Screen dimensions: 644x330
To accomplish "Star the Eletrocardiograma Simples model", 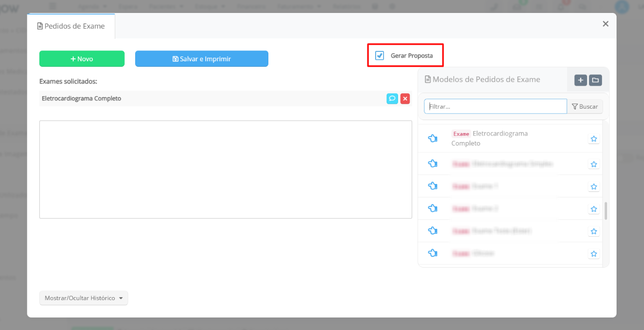I will click(594, 164).
